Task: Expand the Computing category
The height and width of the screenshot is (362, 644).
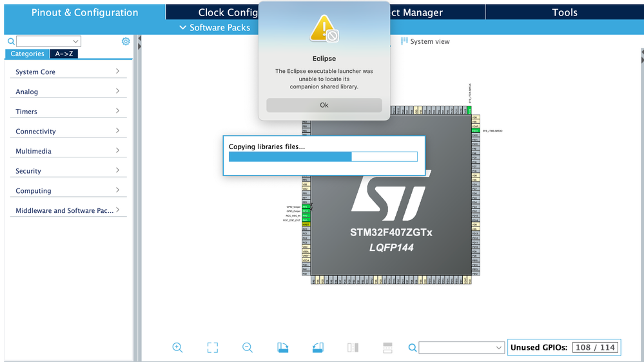Action: (68, 190)
